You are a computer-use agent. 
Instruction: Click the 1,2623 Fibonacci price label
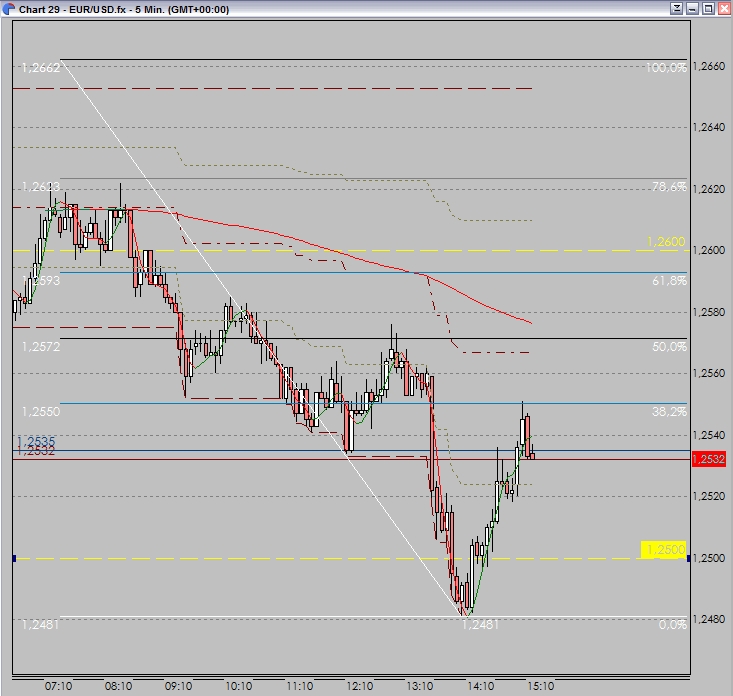coord(41,187)
